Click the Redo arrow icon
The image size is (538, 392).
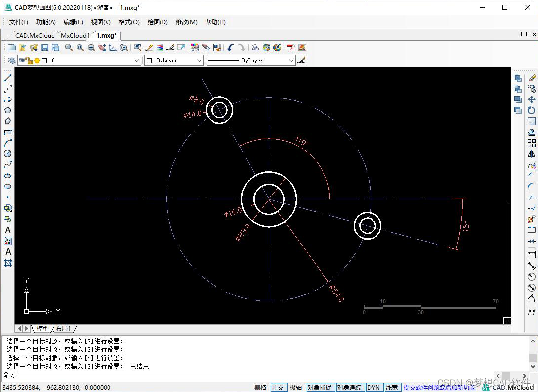[x=242, y=48]
